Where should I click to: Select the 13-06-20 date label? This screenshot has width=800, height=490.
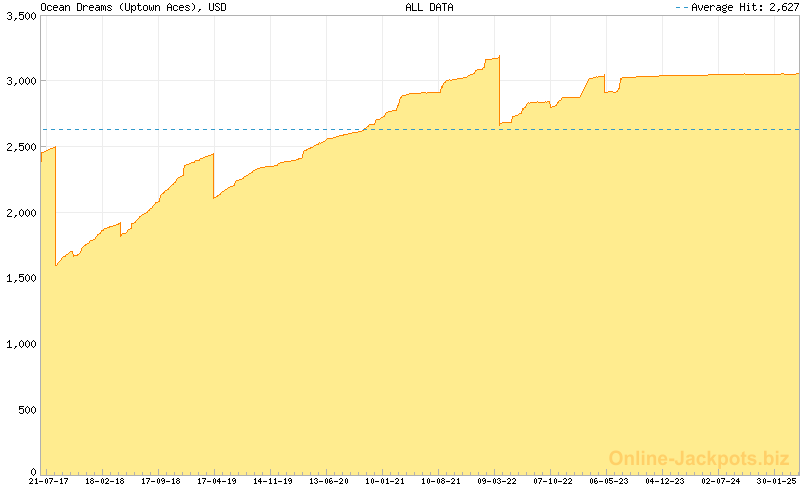[329, 481]
